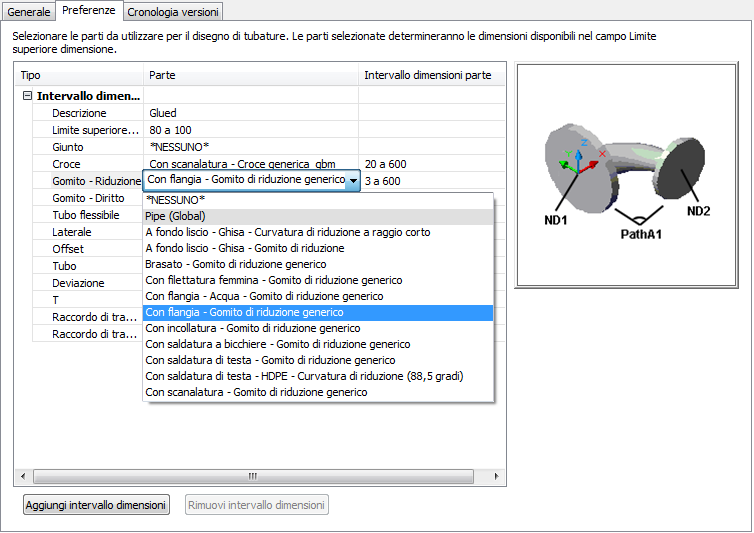754x533 pixels.
Task: Select the Preferenze tab
Action: 88,10
